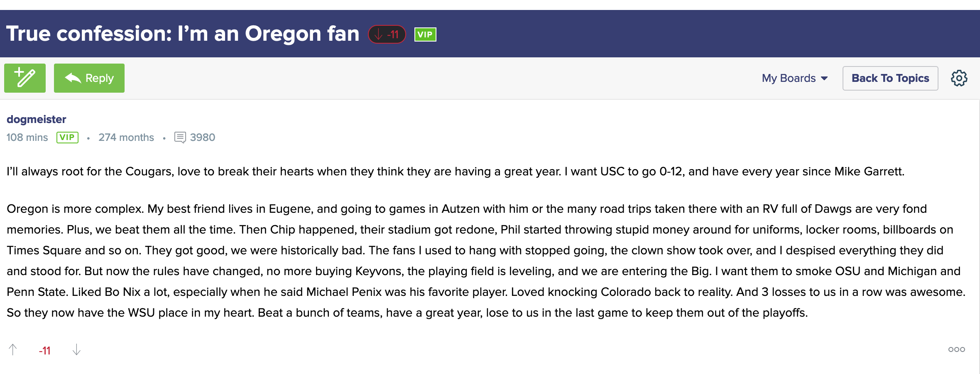Click the 108 mins timestamp
The height and width of the screenshot is (374, 980).
click(27, 138)
